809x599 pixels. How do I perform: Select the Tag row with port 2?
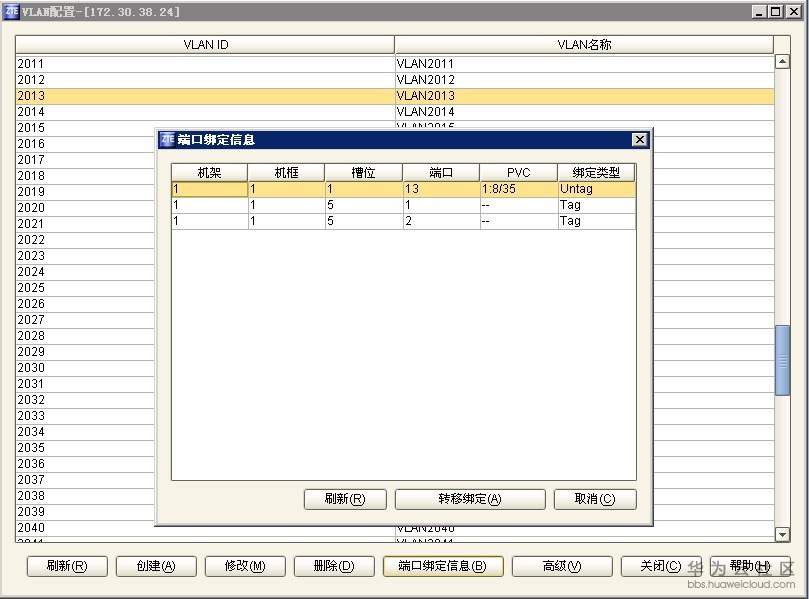[x=403, y=221]
